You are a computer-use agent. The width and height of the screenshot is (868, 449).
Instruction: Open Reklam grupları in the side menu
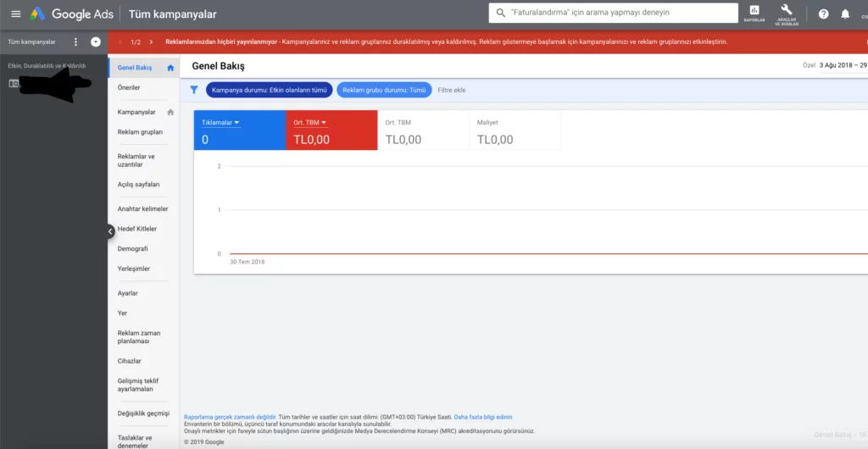pyautogui.click(x=140, y=132)
